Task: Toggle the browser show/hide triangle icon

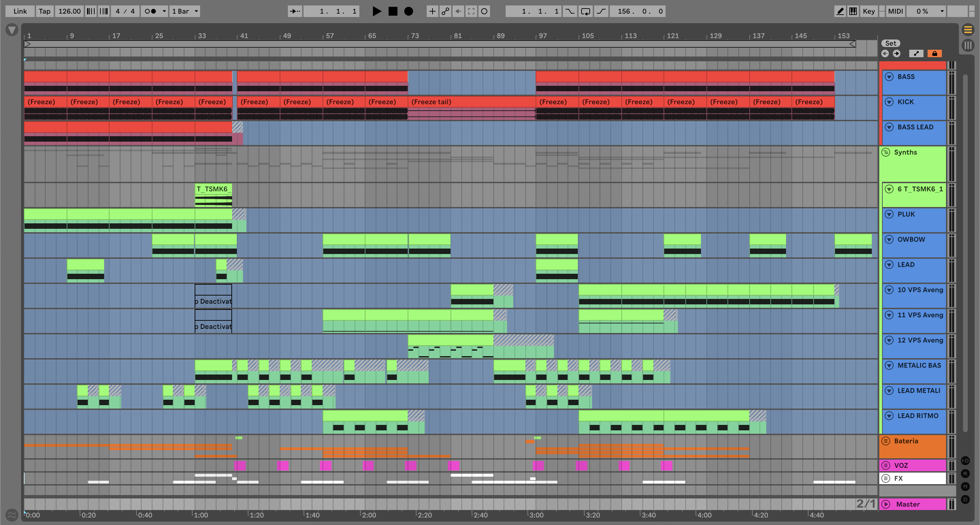Action: (x=12, y=30)
